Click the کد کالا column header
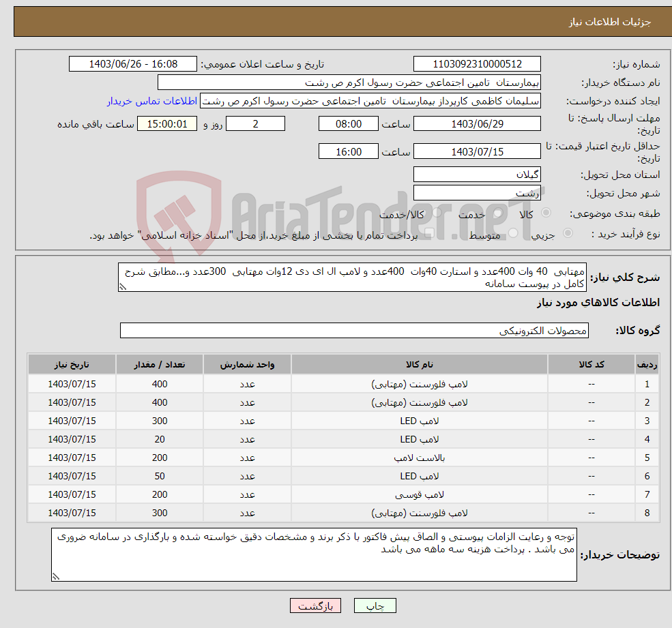This screenshot has height=628, width=672. [x=591, y=365]
